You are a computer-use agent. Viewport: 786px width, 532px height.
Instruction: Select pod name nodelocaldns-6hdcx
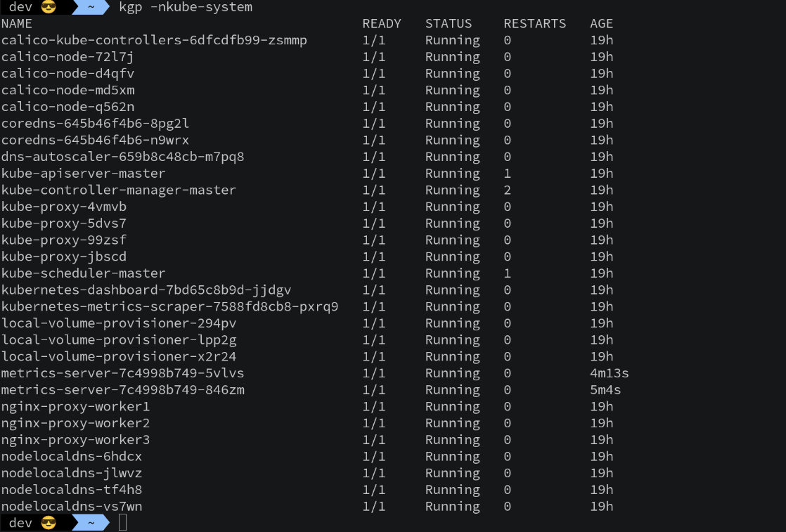[x=72, y=456]
